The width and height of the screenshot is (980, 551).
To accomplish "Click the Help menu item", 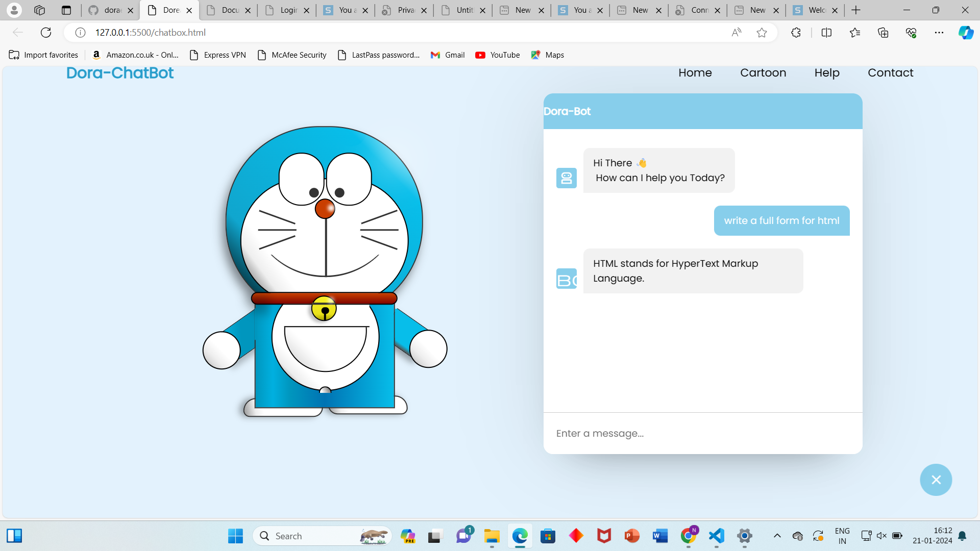I will pyautogui.click(x=827, y=72).
